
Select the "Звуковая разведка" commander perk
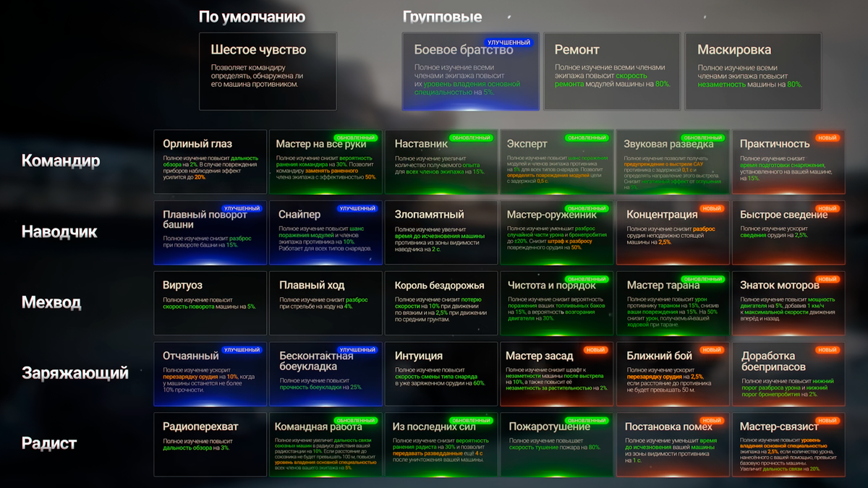[673, 160]
